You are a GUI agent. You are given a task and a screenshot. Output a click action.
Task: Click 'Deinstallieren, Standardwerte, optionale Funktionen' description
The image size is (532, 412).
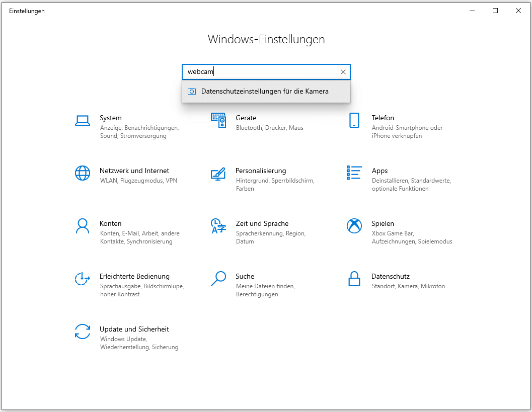click(411, 185)
